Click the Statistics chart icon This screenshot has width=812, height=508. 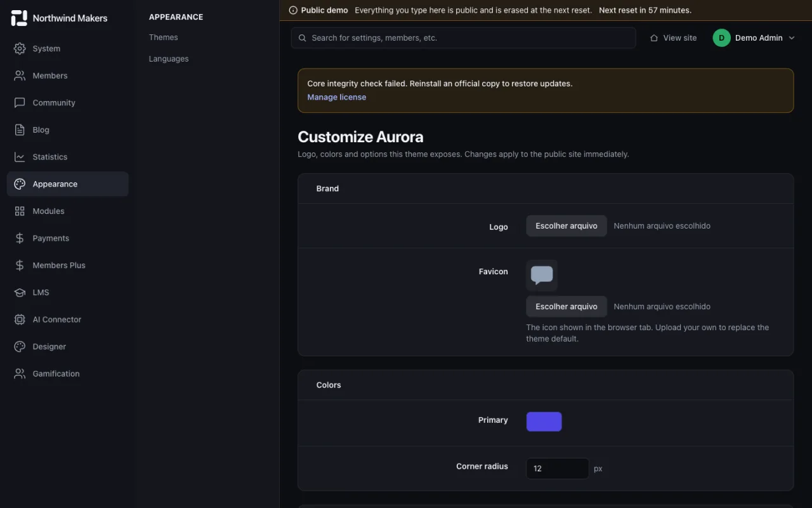(x=20, y=157)
